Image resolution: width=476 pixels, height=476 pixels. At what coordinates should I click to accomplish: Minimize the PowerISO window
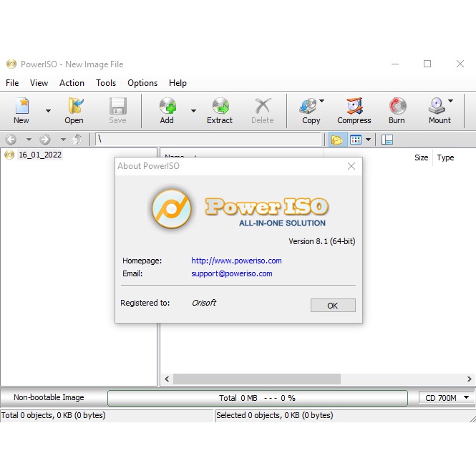pos(395,64)
